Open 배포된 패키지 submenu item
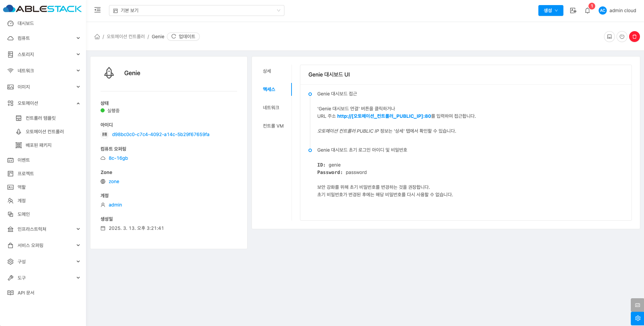 (43, 145)
